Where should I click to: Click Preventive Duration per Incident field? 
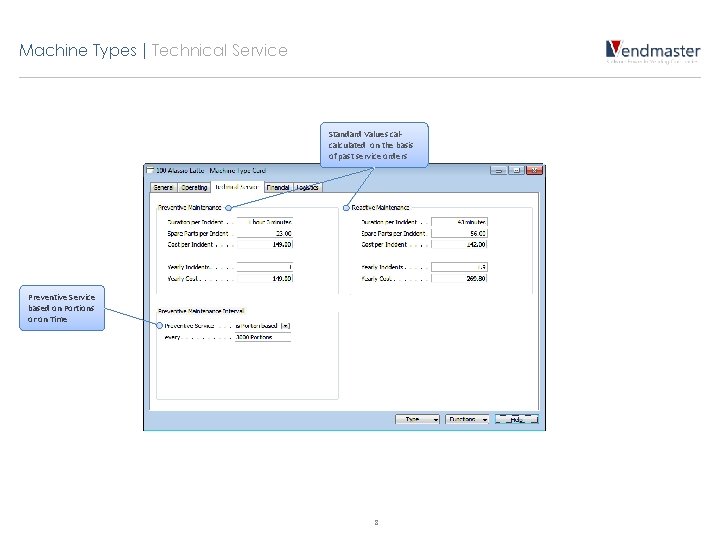264,222
